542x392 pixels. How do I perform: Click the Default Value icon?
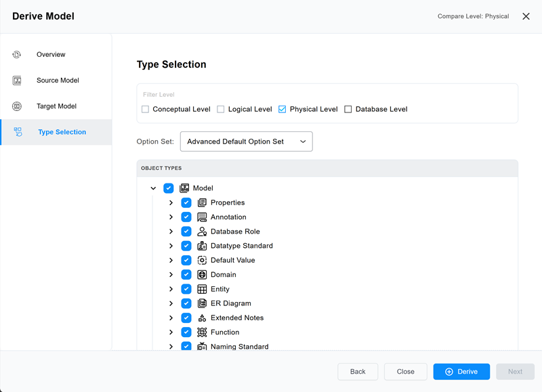coord(202,261)
